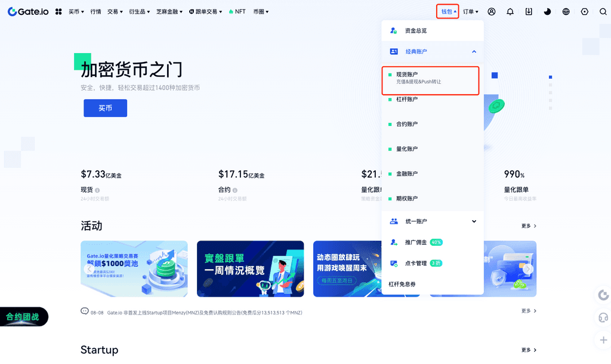Open the headset customer support icon
611x364 pixels.
click(x=603, y=317)
